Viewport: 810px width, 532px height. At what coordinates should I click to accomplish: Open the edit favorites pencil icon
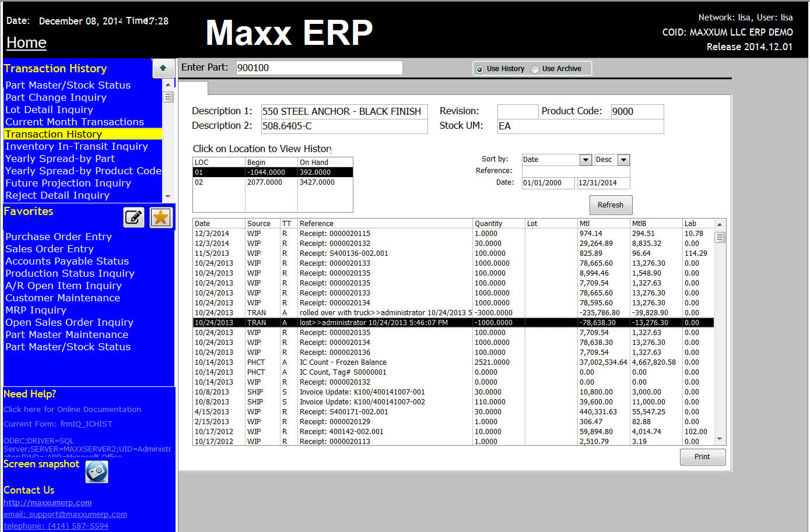pyautogui.click(x=134, y=217)
